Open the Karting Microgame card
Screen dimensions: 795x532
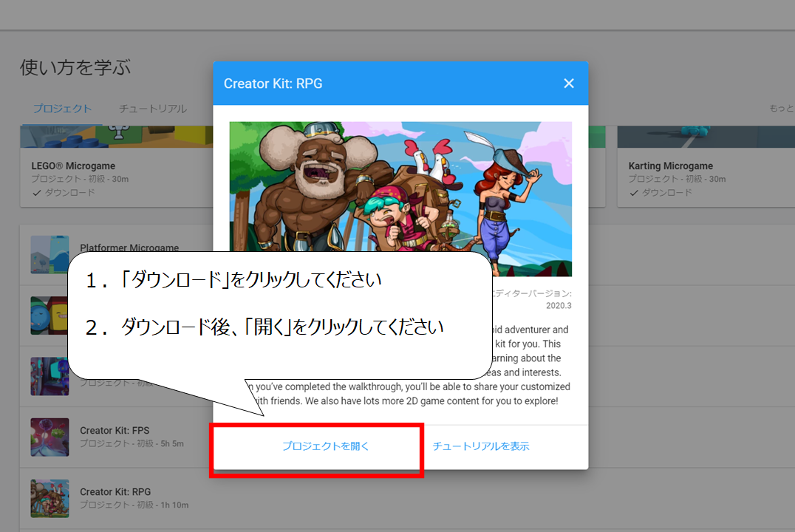coord(706,166)
